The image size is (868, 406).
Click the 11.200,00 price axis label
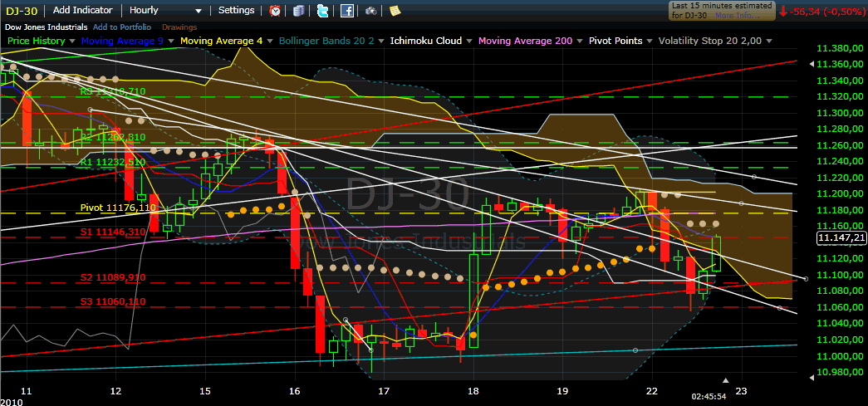tap(841, 194)
